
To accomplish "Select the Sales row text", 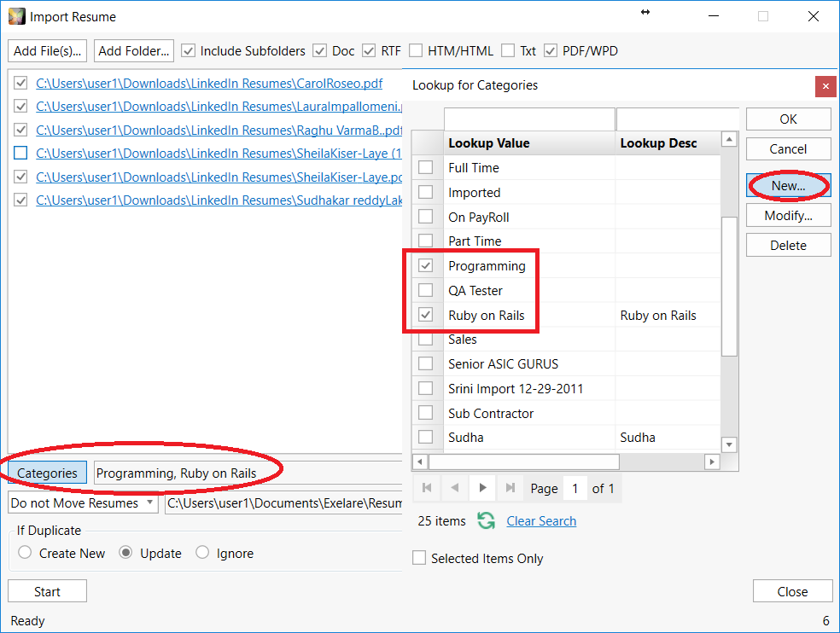I will click(463, 340).
